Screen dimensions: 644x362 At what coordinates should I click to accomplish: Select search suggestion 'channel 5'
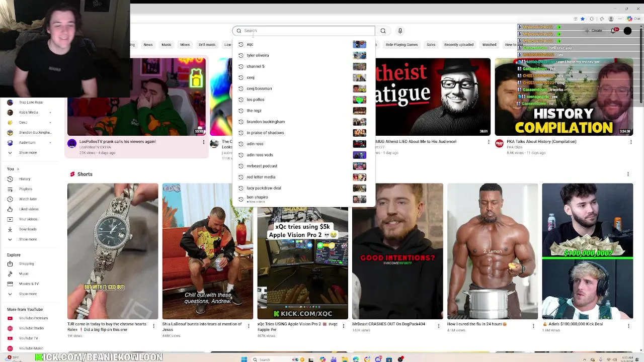pyautogui.click(x=303, y=66)
